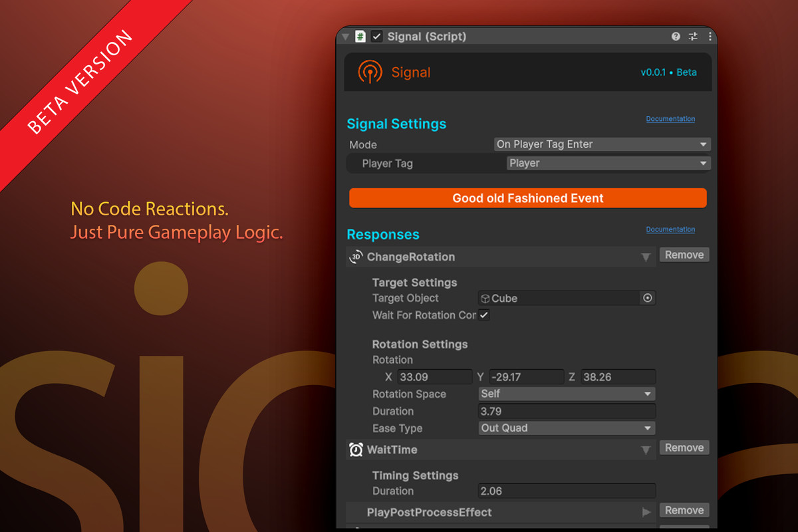Collapse the WaitTime response arrow
The height and width of the screenshot is (532, 798).
tap(645, 450)
